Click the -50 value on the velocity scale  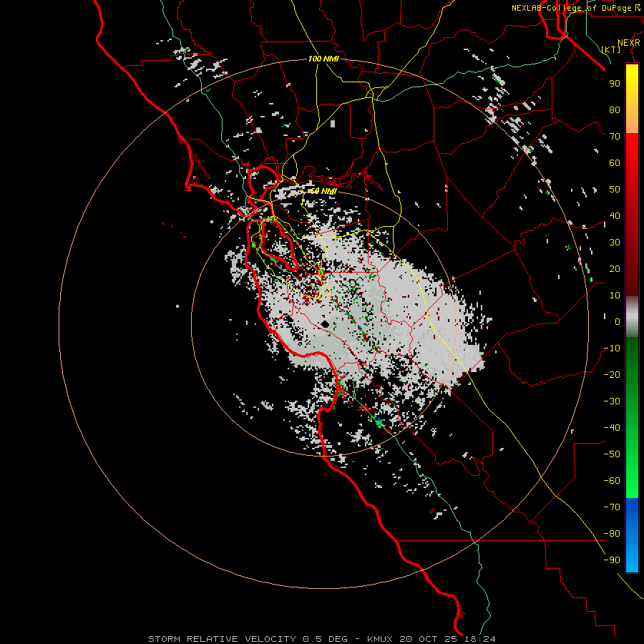[x=612, y=454]
